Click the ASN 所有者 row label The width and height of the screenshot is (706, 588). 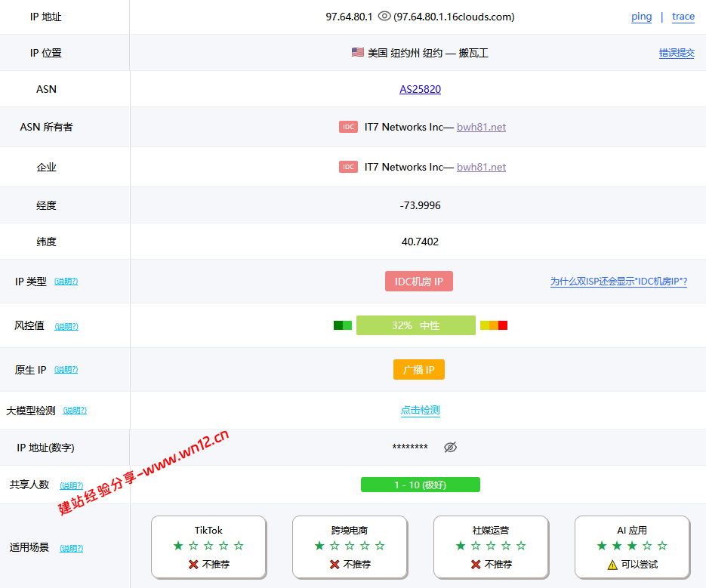46,127
